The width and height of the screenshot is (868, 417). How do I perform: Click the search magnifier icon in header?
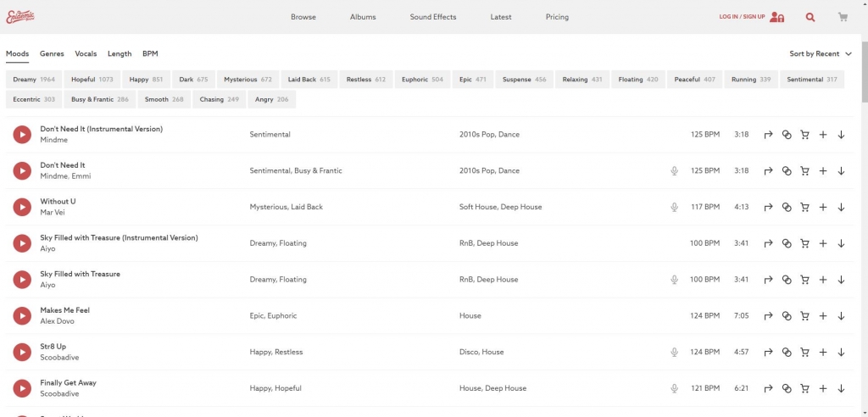(810, 17)
